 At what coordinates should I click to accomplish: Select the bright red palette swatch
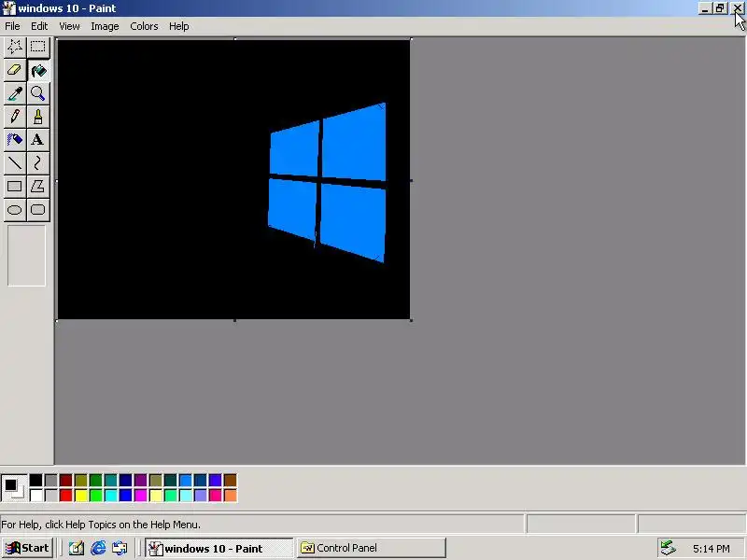[65, 496]
